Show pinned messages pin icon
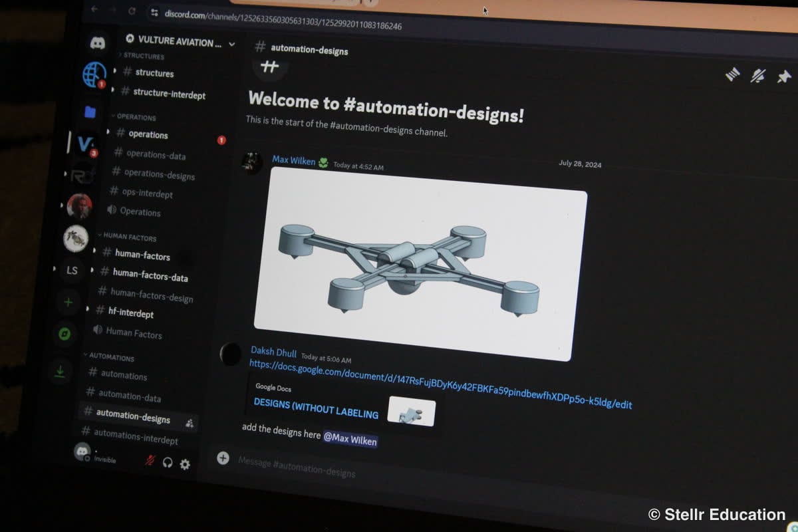This screenshot has width=798, height=532. point(784,76)
